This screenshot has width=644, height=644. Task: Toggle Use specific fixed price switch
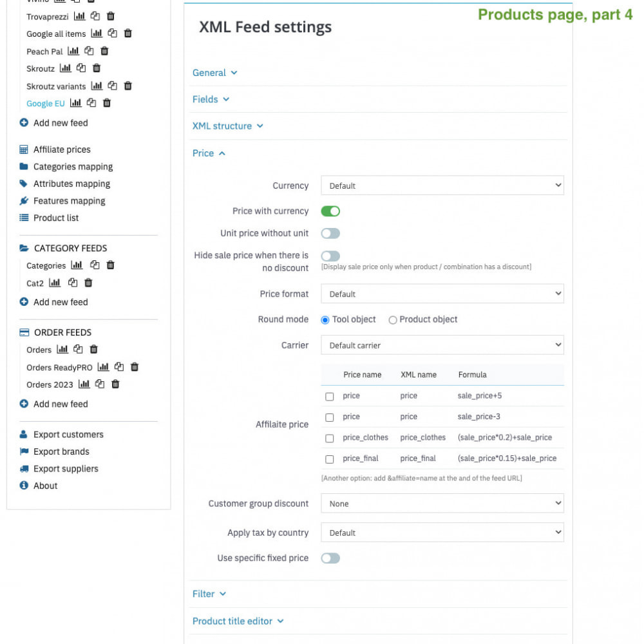pyautogui.click(x=330, y=558)
